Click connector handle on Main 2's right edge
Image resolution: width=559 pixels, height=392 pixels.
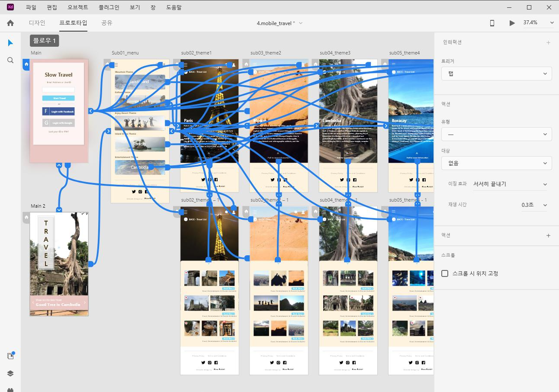(x=91, y=264)
